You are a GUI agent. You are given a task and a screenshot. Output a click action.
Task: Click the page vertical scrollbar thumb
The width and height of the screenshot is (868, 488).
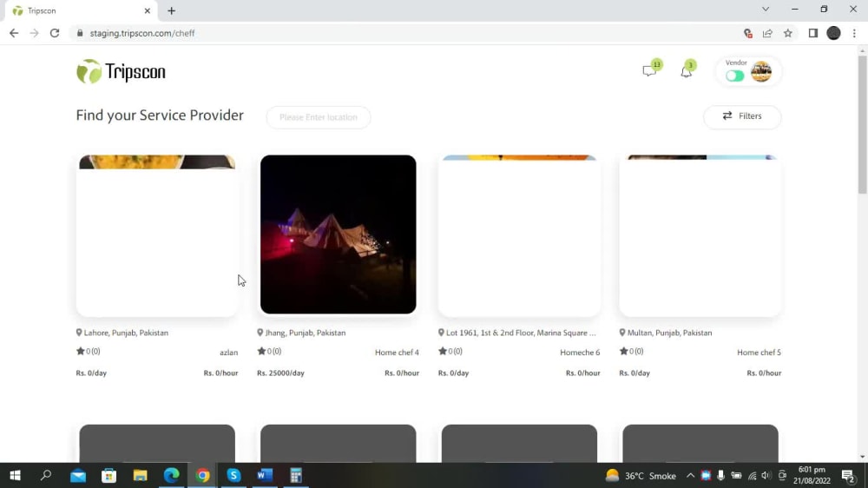pyautogui.click(x=863, y=125)
